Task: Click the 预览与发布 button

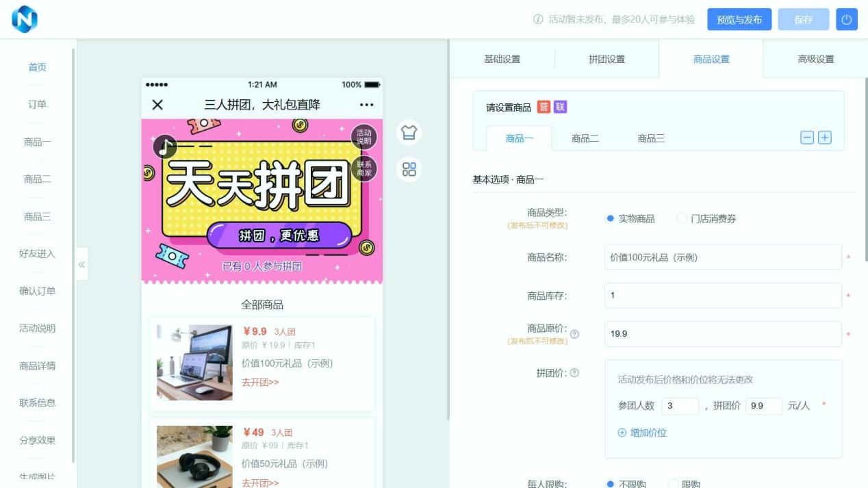Action: point(739,20)
